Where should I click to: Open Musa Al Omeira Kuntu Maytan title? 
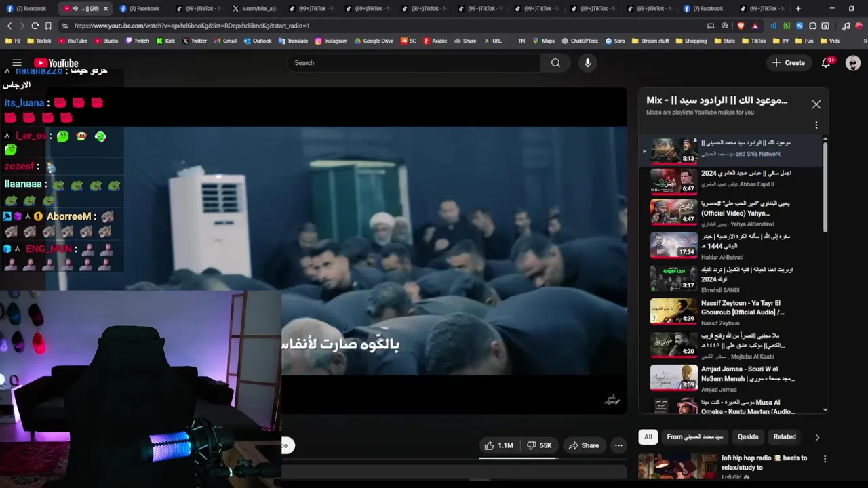coord(748,407)
